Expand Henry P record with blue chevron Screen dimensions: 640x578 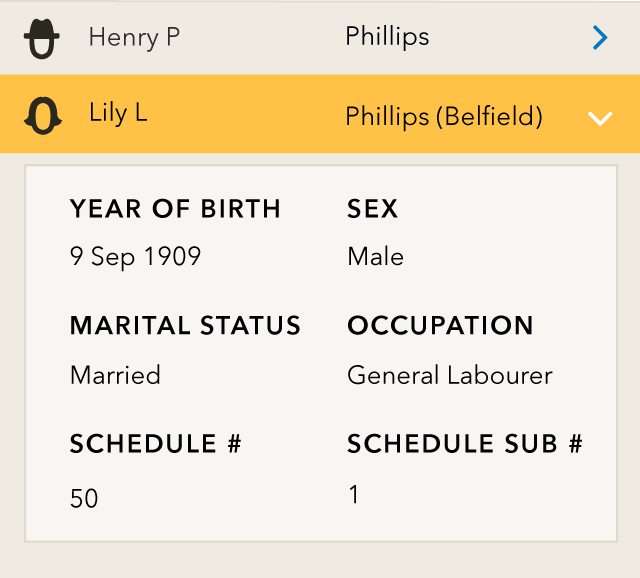click(599, 38)
